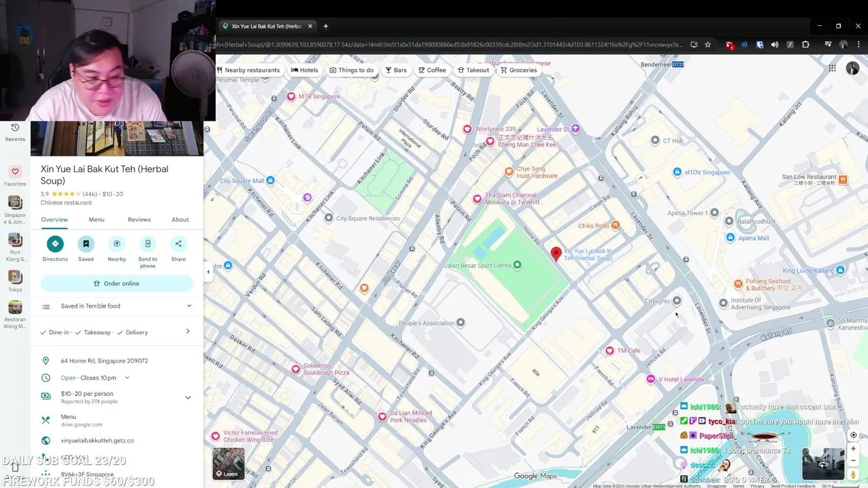Select the TM Cafe map marker
The height and width of the screenshot is (488, 868).
[x=610, y=350]
